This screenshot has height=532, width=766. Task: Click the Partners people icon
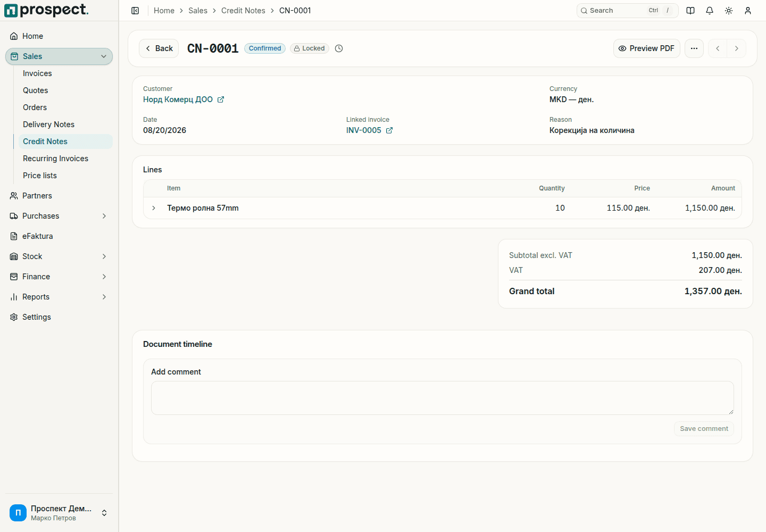[x=14, y=196]
